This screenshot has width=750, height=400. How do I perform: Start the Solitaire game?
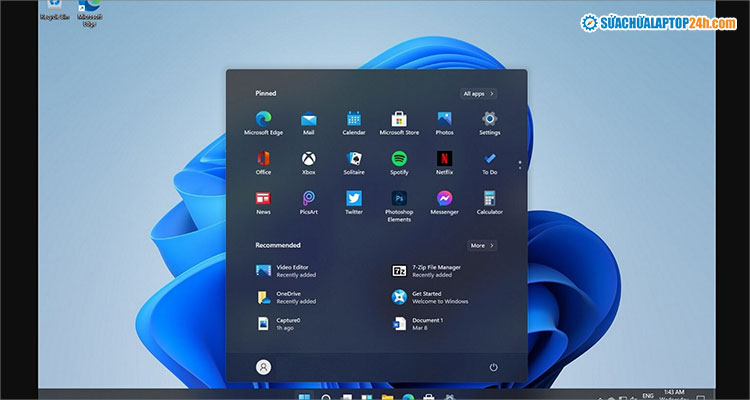point(354,163)
